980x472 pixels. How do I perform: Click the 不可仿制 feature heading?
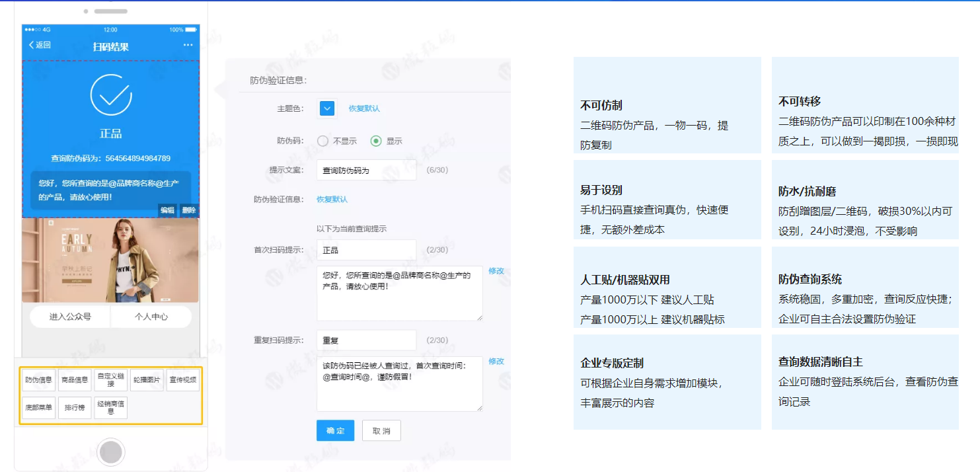tap(601, 105)
